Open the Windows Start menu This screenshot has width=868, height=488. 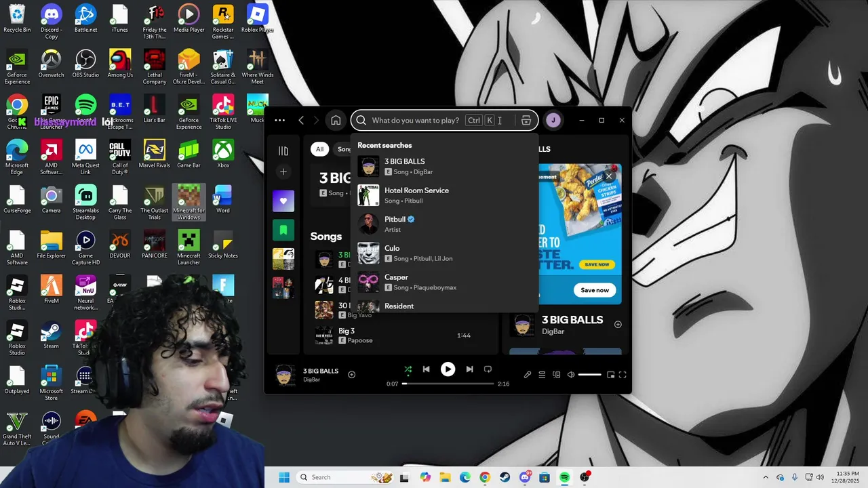pos(283,477)
